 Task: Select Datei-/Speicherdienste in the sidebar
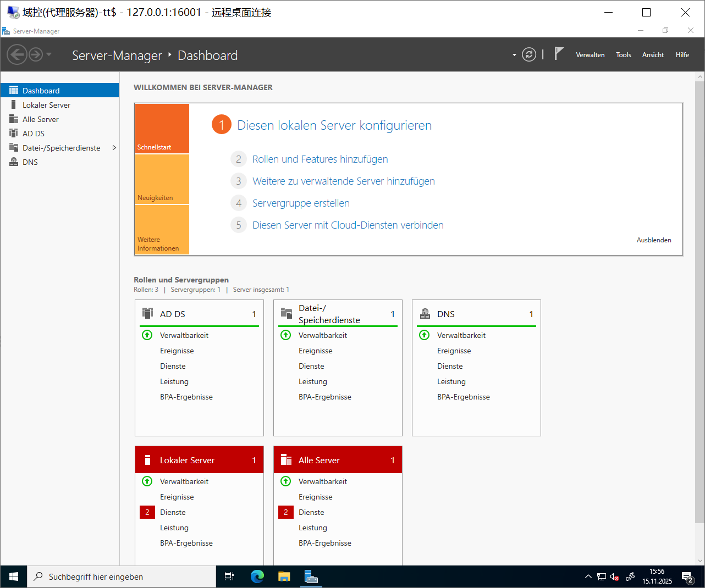(59, 147)
